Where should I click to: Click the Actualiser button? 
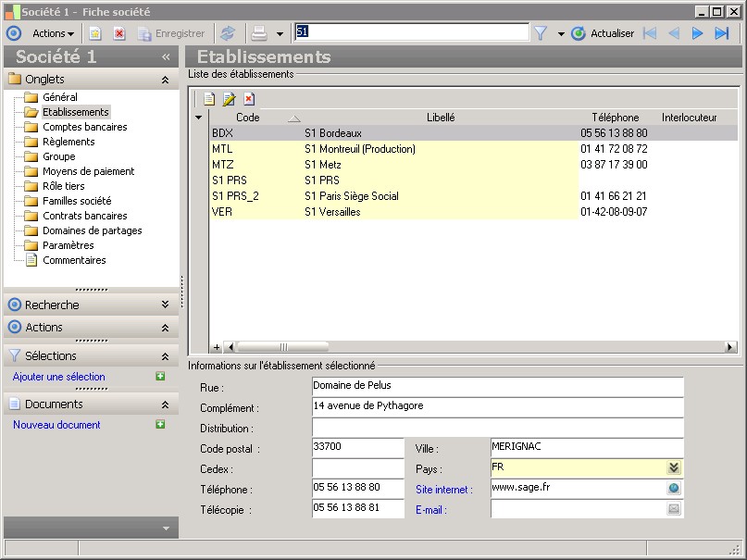603,33
